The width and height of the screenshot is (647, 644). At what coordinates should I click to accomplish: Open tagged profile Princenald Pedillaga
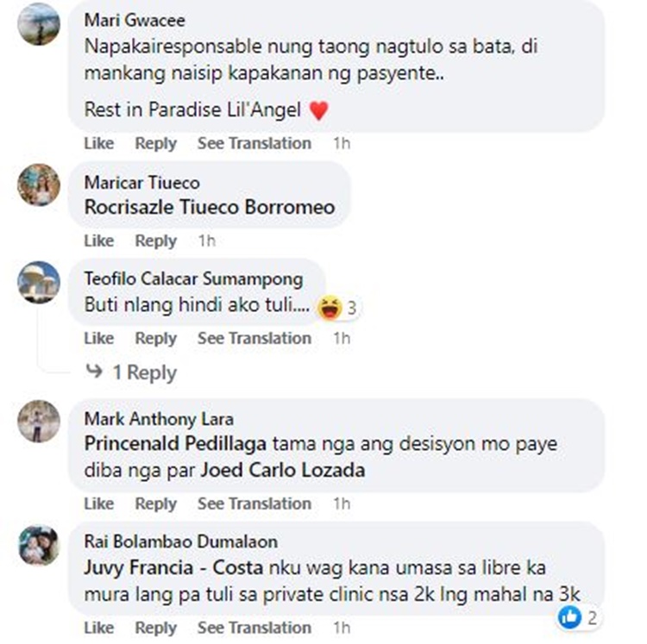[175, 444]
